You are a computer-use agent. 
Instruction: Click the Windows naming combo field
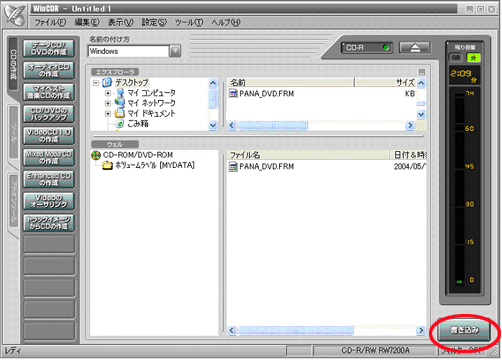[x=129, y=51]
